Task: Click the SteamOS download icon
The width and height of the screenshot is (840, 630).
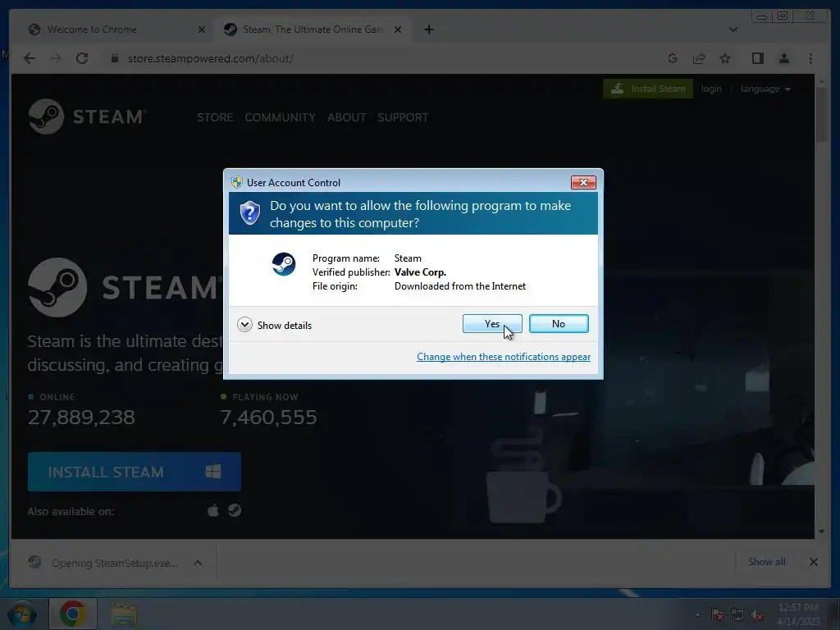Action: click(x=234, y=510)
